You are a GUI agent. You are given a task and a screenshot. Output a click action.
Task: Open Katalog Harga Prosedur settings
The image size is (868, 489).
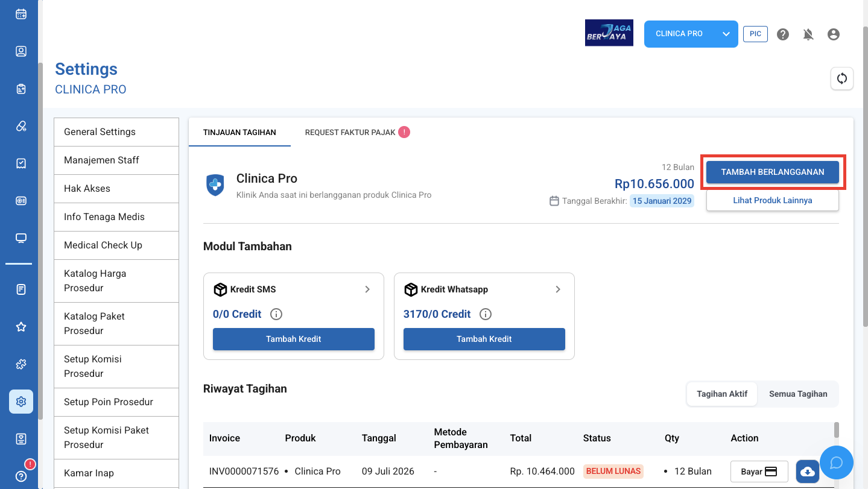click(x=116, y=281)
